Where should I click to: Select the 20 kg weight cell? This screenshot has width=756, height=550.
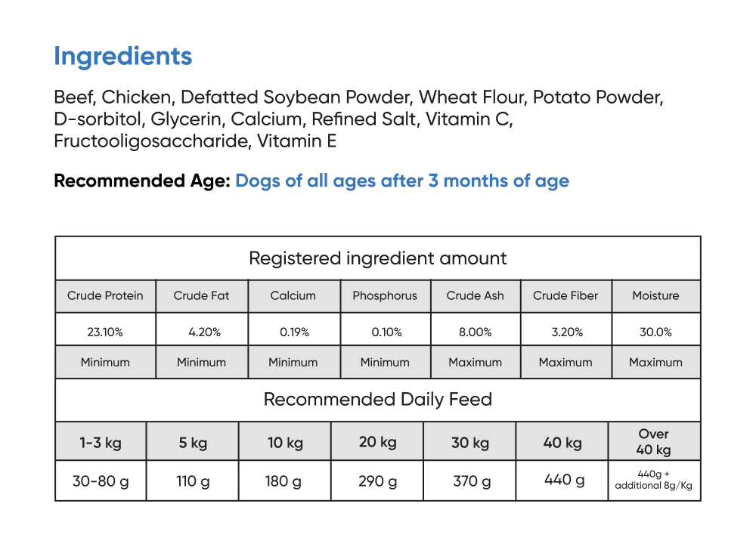(377, 442)
